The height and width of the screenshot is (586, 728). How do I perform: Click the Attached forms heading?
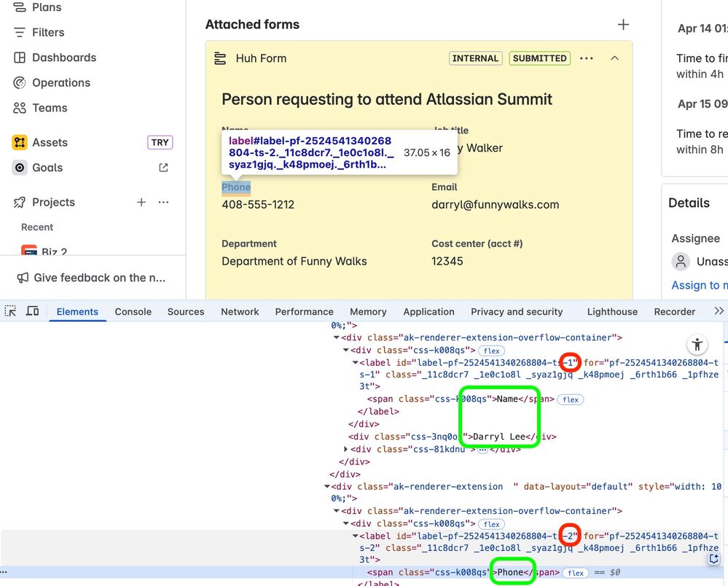[253, 25]
